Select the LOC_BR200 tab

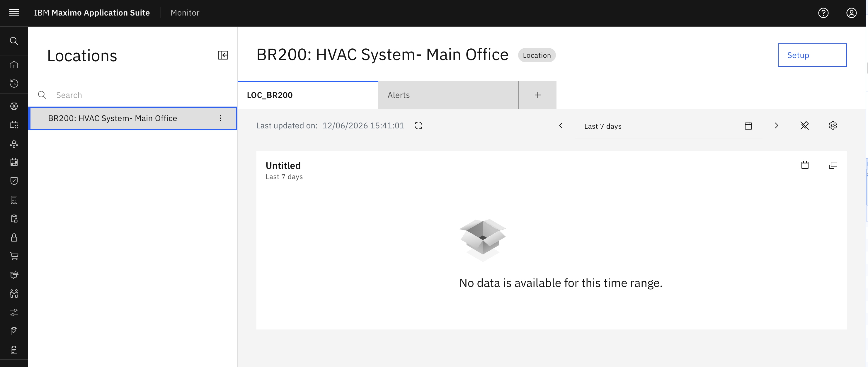[x=308, y=95]
